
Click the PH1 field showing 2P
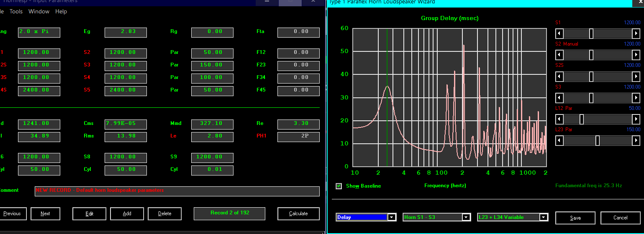coord(298,137)
